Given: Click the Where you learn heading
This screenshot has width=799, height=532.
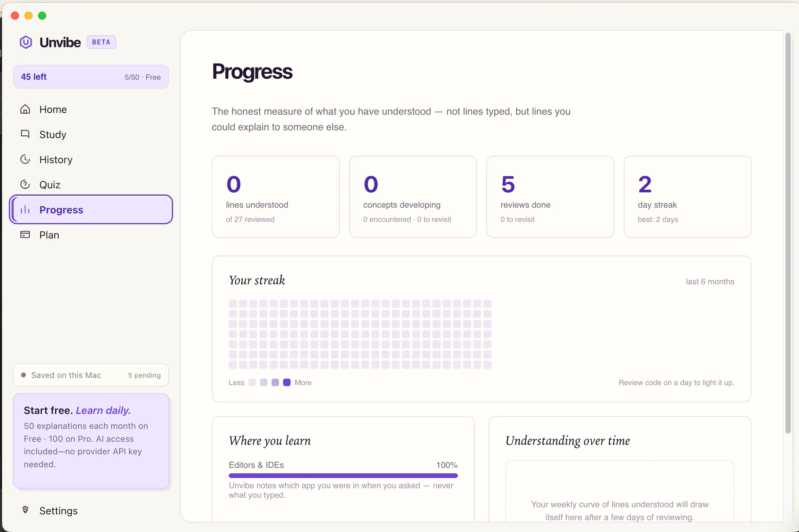Looking at the screenshot, I should [x=270, y=441].
